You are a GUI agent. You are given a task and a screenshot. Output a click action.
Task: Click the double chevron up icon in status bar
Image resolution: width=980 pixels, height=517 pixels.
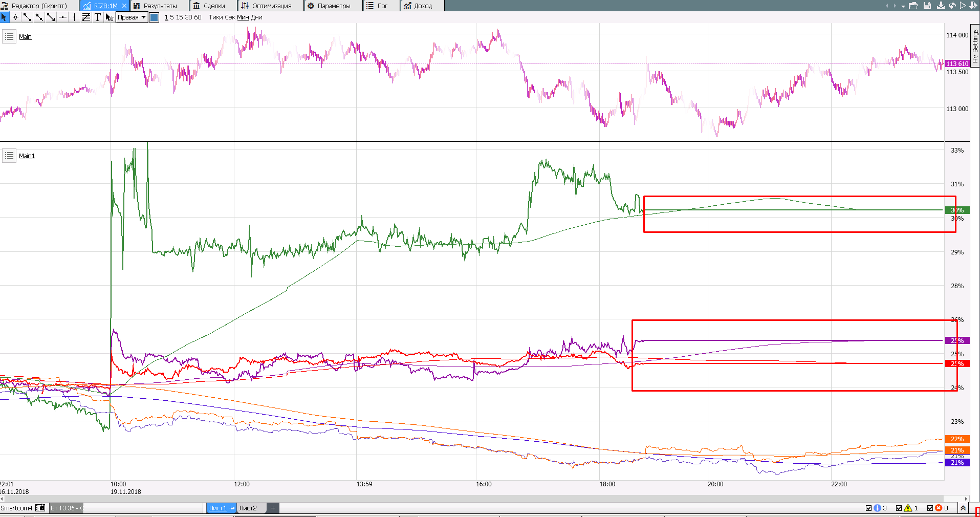coord(963,508)
